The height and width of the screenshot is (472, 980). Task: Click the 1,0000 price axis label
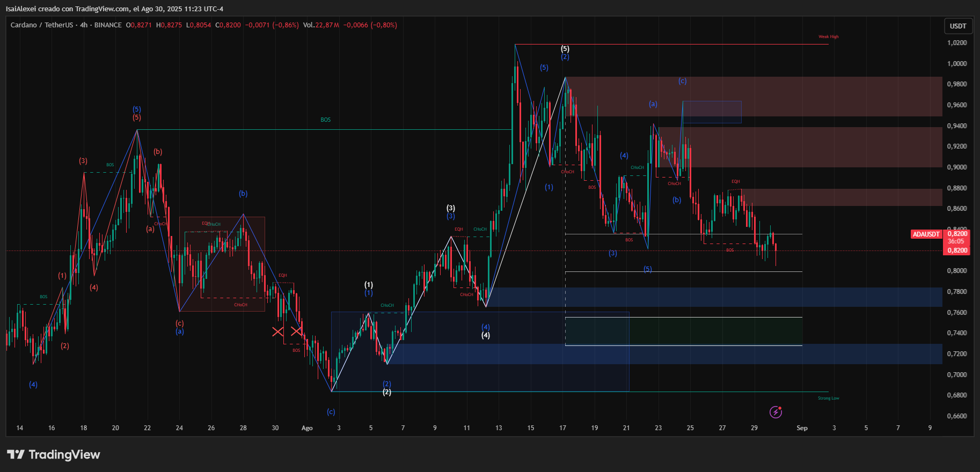tap(957, 64)
